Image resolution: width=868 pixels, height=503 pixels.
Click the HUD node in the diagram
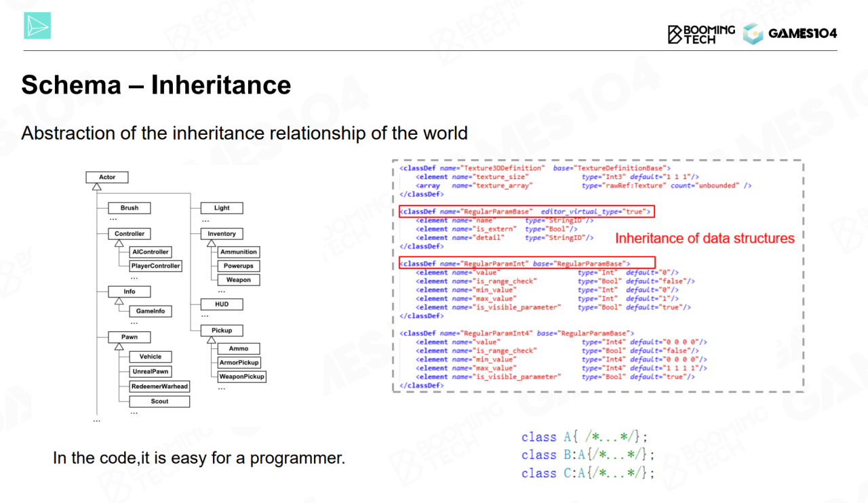(222, 304)
